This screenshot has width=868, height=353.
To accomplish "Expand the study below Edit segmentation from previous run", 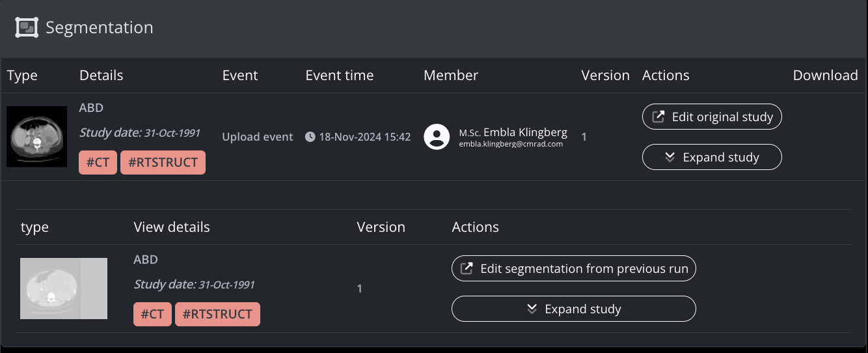I will [573, 309].
